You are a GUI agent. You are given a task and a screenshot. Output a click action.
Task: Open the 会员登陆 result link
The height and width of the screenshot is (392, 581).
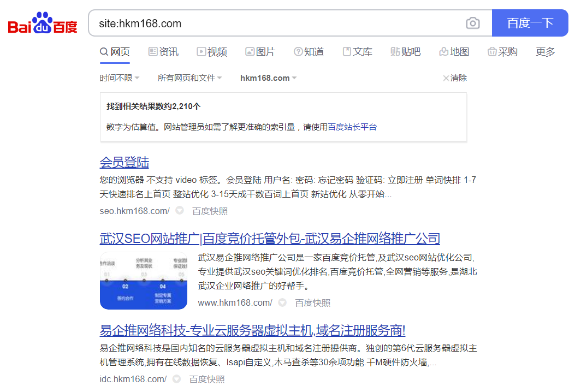[x=125, y=162]
